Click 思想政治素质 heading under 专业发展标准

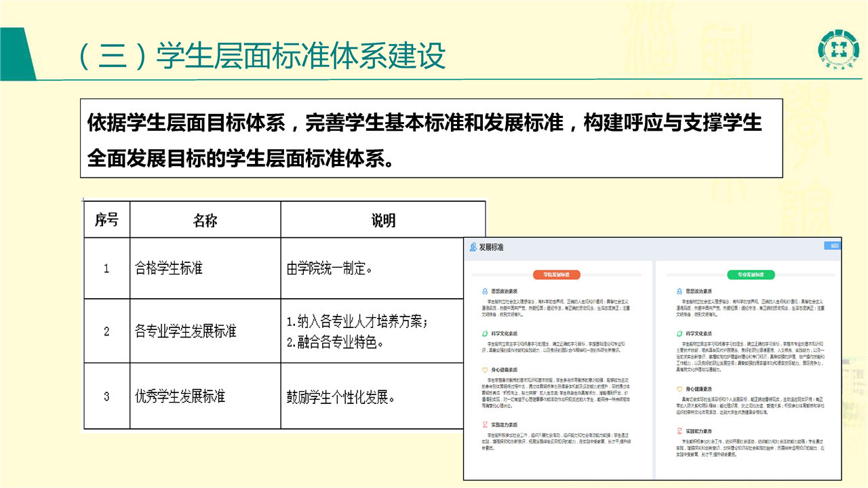pos(700,290)
